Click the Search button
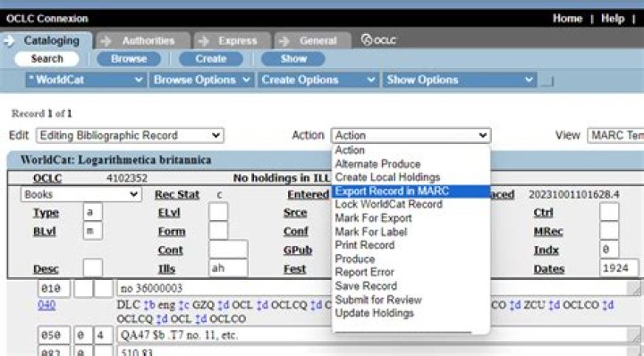 (47, 59)
